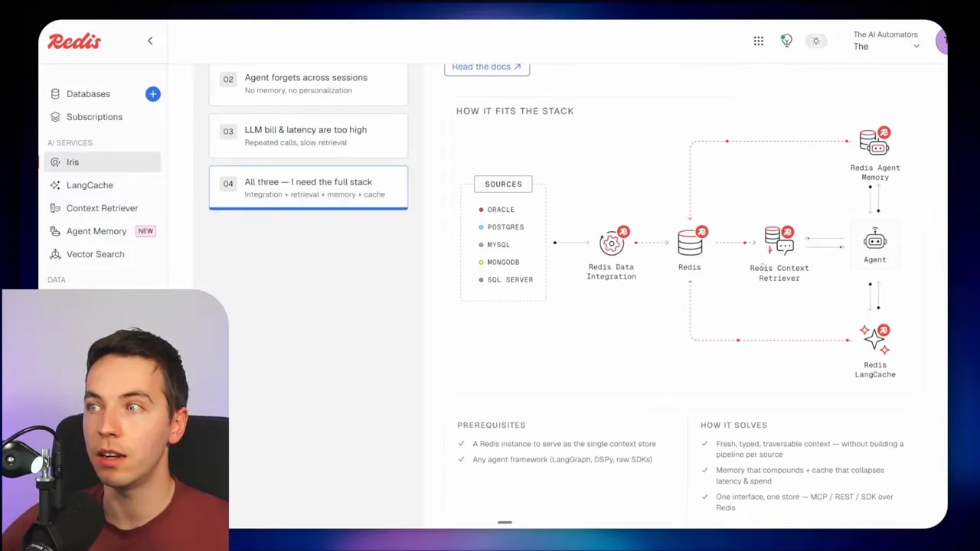This screenshot has width=980, height=551.
Task: Click Fresh, typed, traversable context bullet
Action: (809, 449)
